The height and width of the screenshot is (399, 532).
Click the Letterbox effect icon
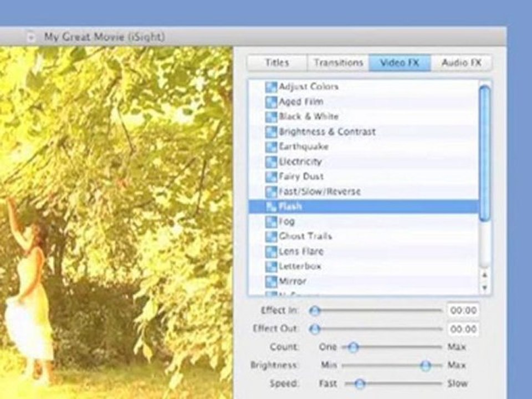(271, 267)
